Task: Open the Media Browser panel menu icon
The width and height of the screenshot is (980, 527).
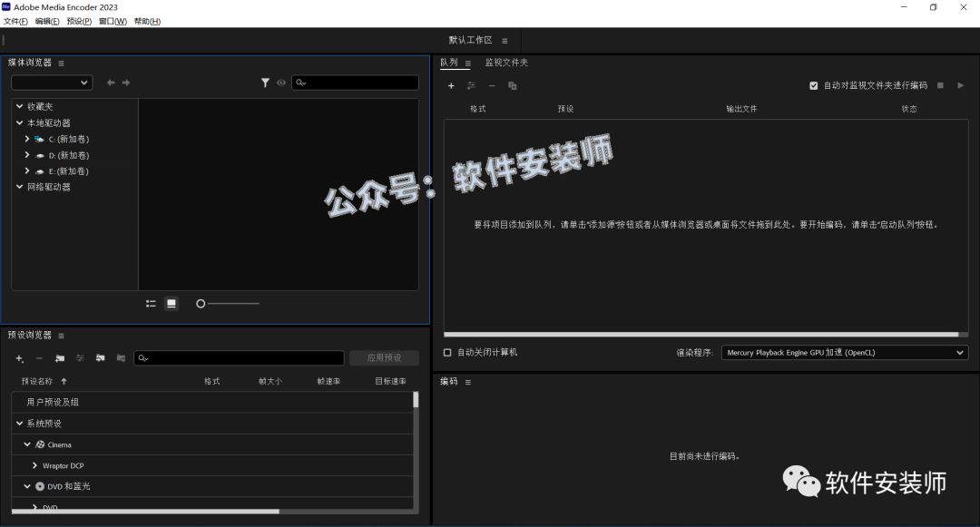Action: (x=62, y=63)
